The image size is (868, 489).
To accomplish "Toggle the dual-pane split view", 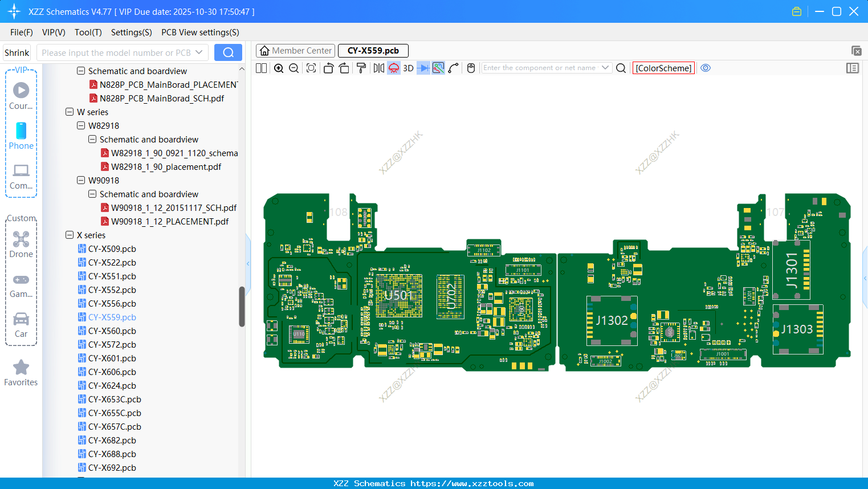I will (x=261, y=68).
